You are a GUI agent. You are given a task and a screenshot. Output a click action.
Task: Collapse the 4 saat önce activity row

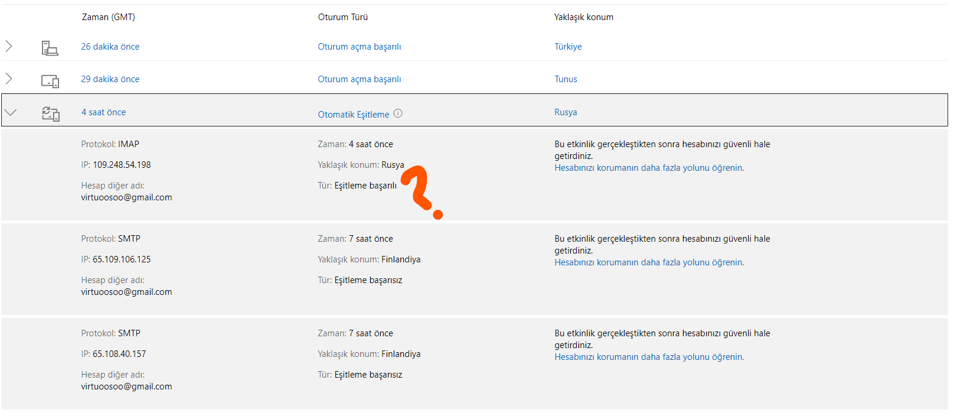(11, 112)
